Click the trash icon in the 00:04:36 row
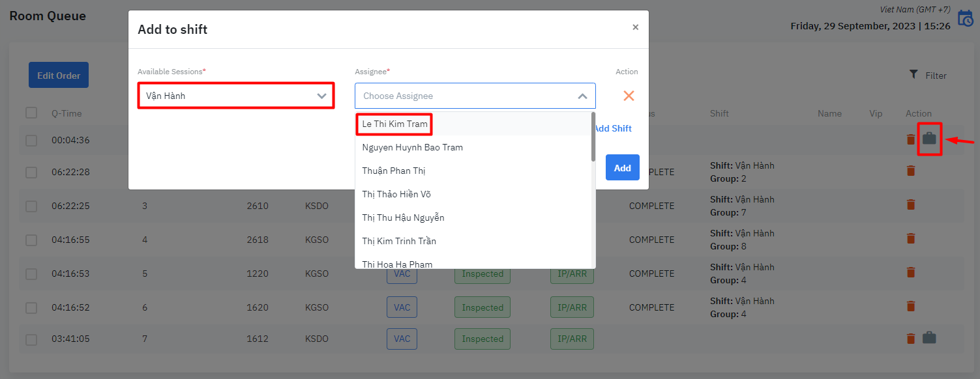980x379 pixels. pos(911,139)
